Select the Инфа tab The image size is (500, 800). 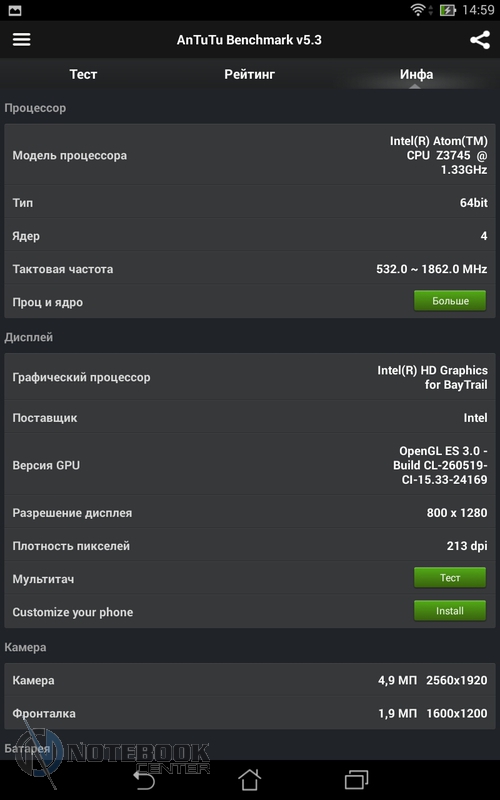click(x=416, y=74)
